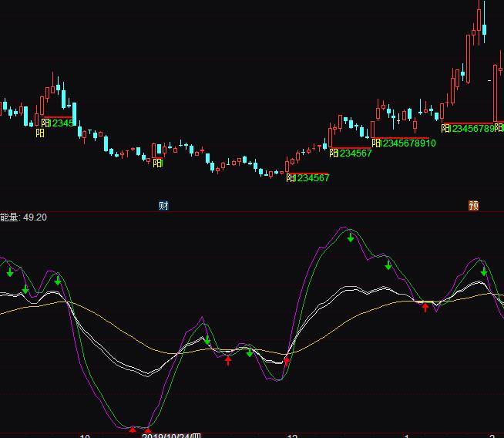504x438 pixels.
Task: Click the yellow boxed 阳 marker under the 财 chart dip
Action: 158,163
